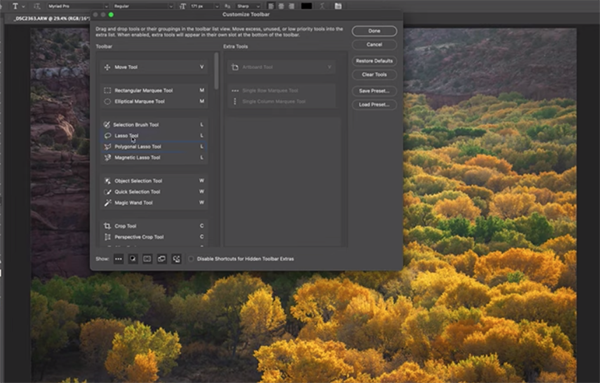Edit the M shortcut of Rectangular Marquee Tool
600x383 pixels.
202,91
